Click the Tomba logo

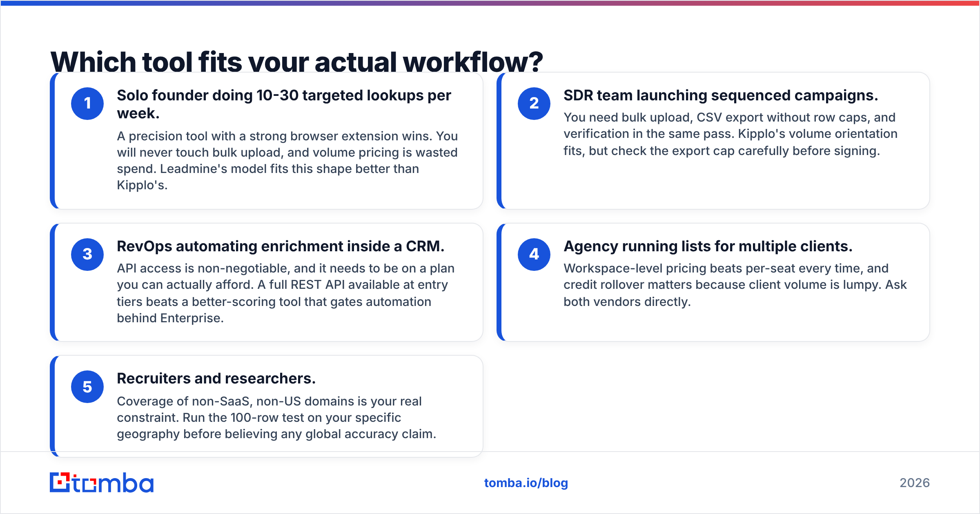[x=102, y=483]
